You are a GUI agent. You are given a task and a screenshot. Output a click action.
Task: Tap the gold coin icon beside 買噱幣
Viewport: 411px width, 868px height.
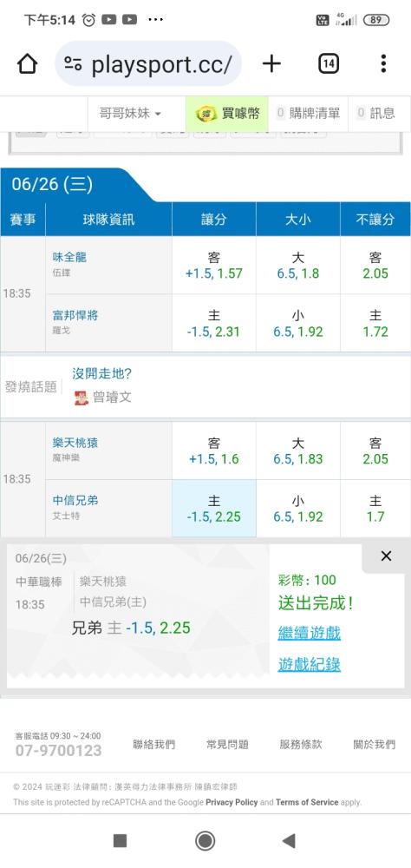coord(206,114)
